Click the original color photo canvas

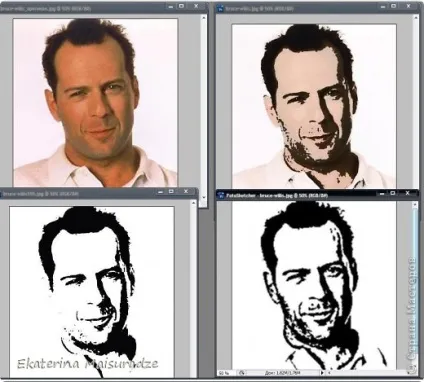pyautogui.click(x=95, y=102)
